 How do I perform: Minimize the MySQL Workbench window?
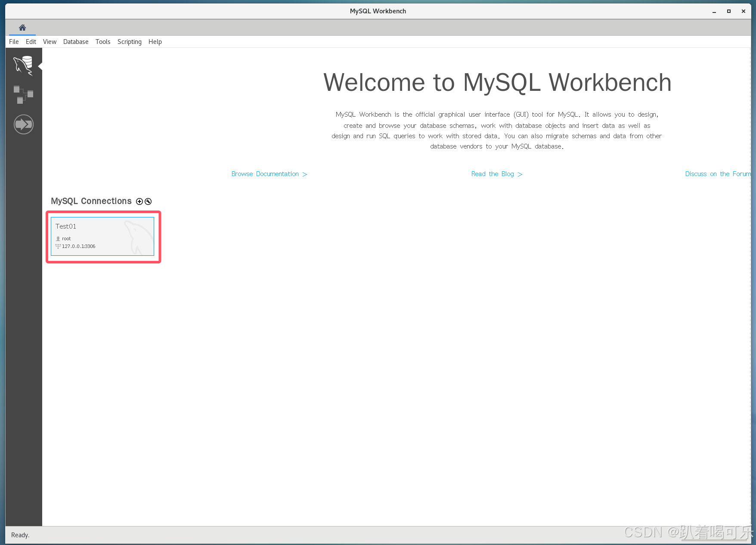pyautogui.click(x=714, y=12)
